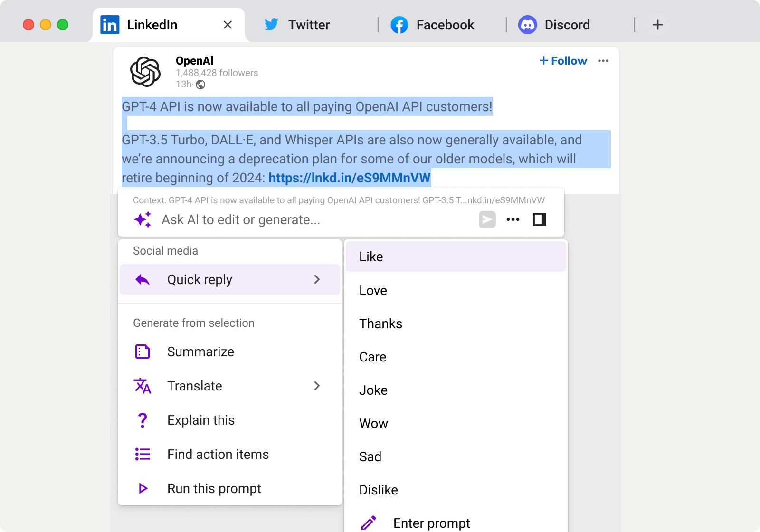Choose the Thanks quick reply
Viewport: 760px width, 532px height.
pos(456,323)
